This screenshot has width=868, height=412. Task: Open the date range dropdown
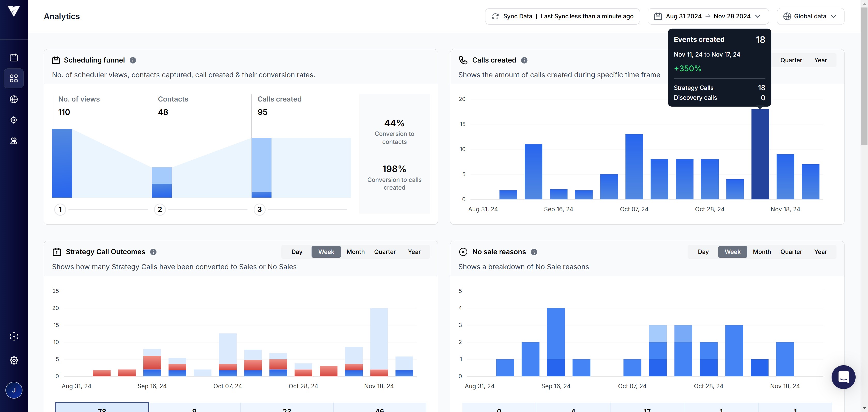[708, 17]
